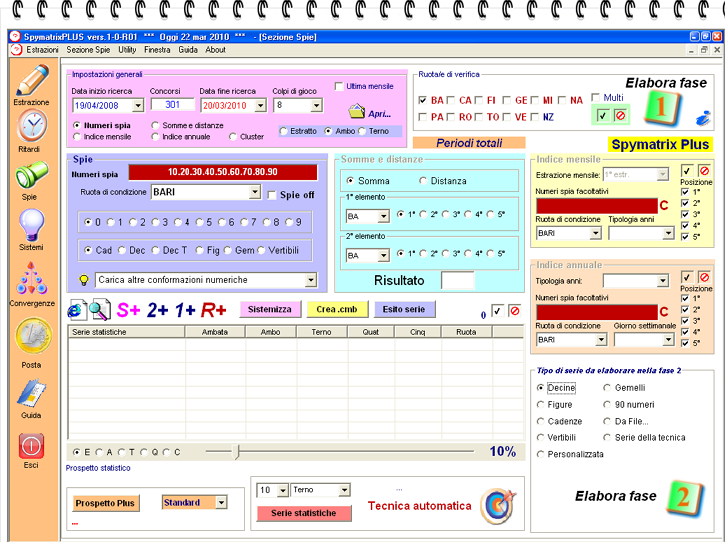Open the Ruota di condizione BARI dropdown in Spie
The height and width of the screenshot is (542, 727).
click(x=255, y=192)
